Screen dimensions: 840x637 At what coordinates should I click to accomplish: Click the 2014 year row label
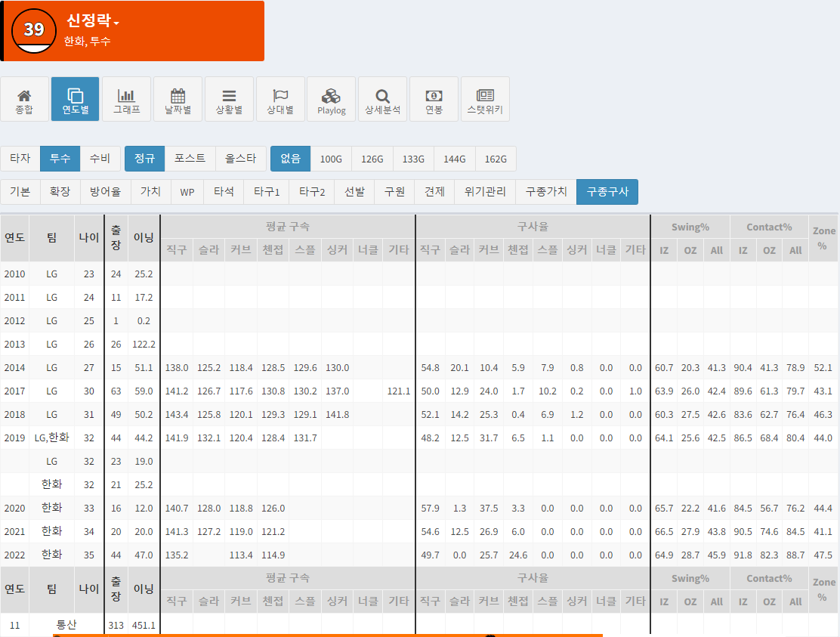[14, 368]
